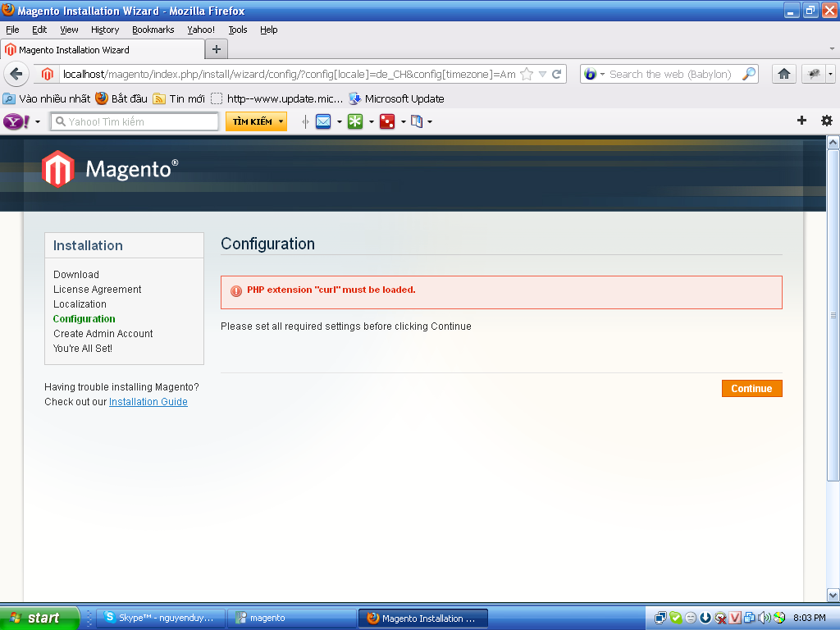Click the plus icon on Yahoo toolbar
840x630 pixels.
[x=801, y=121]
